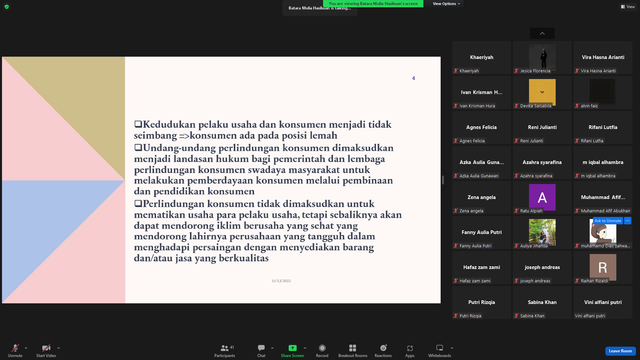Click the View button in top-right corner
The width and height of the screenshot is (640, 360).
[x=628, y=7]
